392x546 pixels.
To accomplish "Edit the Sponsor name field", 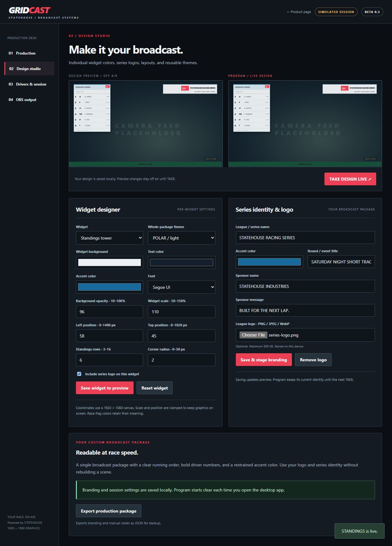I will (x=305, y=286).
